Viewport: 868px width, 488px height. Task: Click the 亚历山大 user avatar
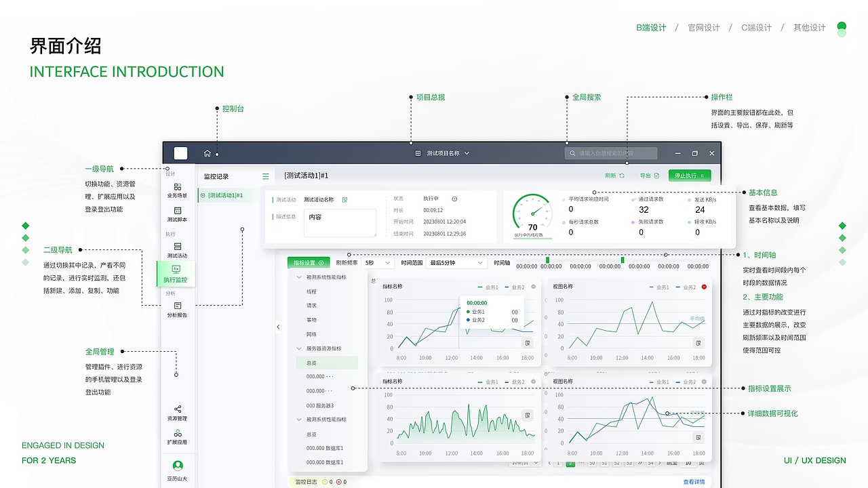[178, 466]
